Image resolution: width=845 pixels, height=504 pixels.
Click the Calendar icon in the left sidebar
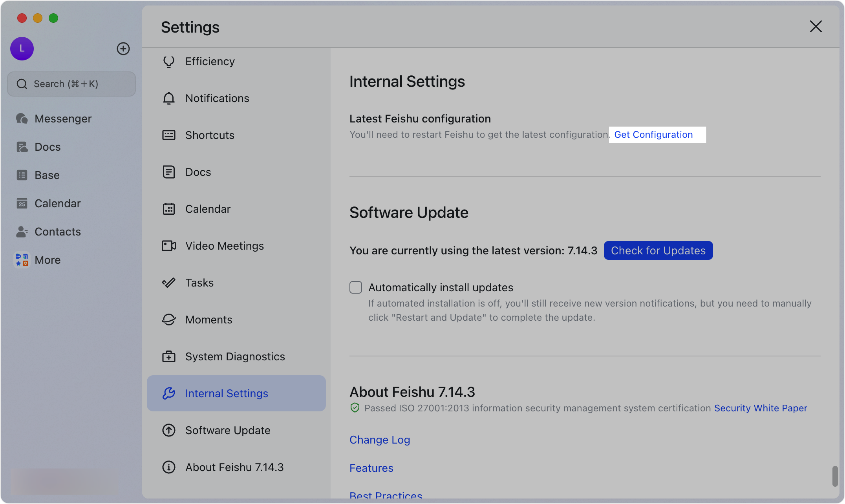(22, 203)
